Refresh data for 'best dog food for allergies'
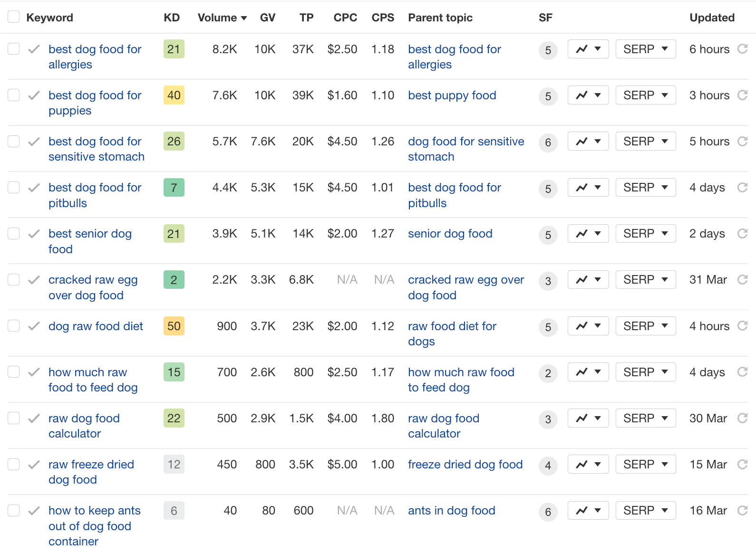 [x=742, y=49]
